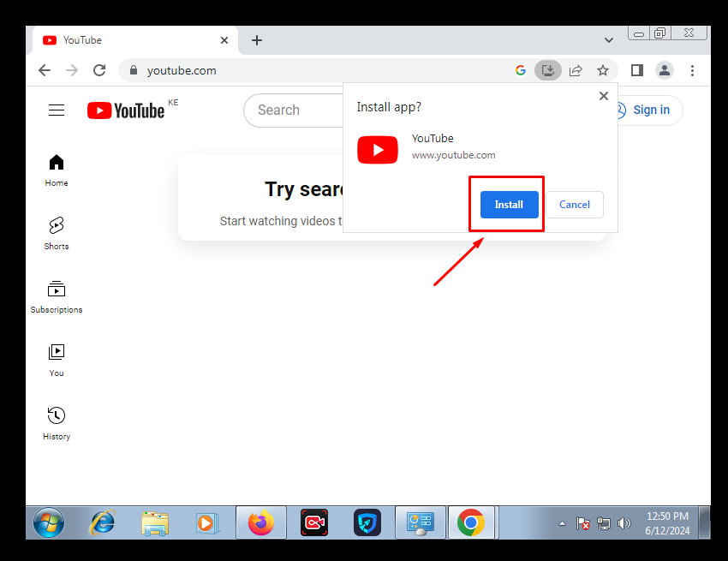The height and width of the screenshot is (561, 728).
Task: Click the Chrome taskbar icon
Action: (x=471, y=523)
